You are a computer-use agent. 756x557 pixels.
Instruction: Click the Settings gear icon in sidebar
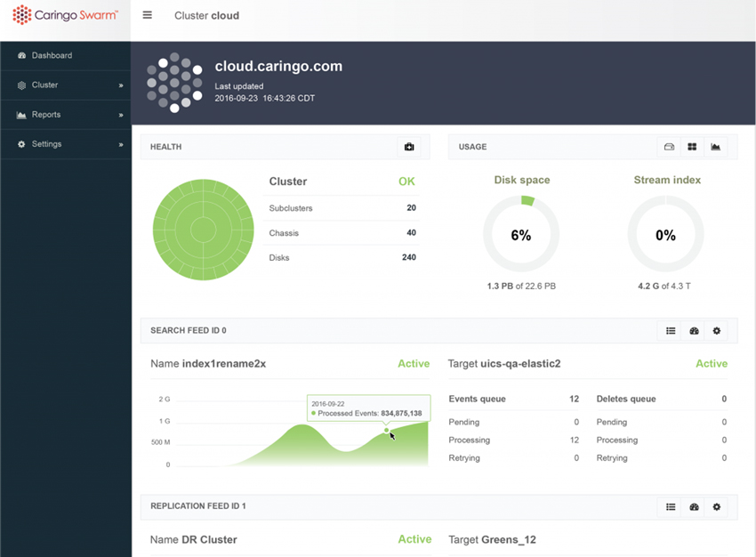point(21,144)
